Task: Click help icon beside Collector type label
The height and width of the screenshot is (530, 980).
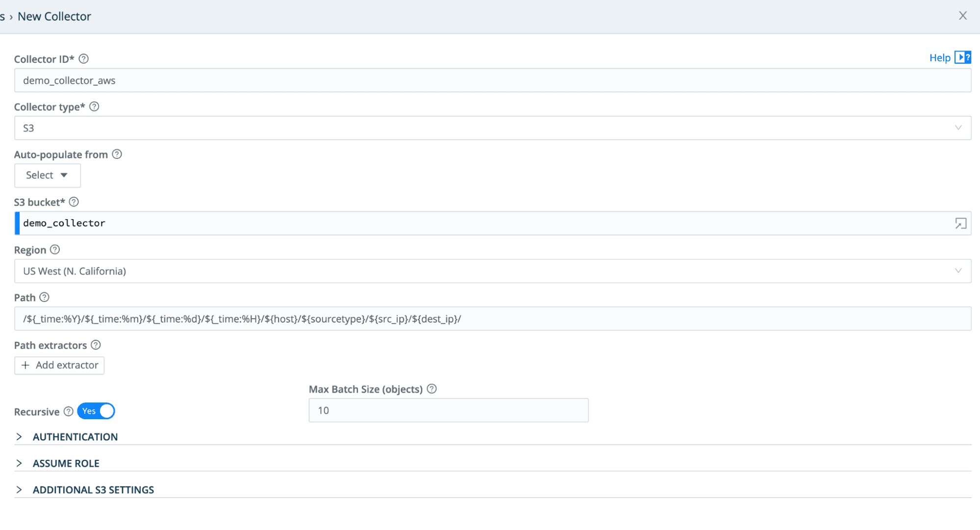Action: point(94,106)
